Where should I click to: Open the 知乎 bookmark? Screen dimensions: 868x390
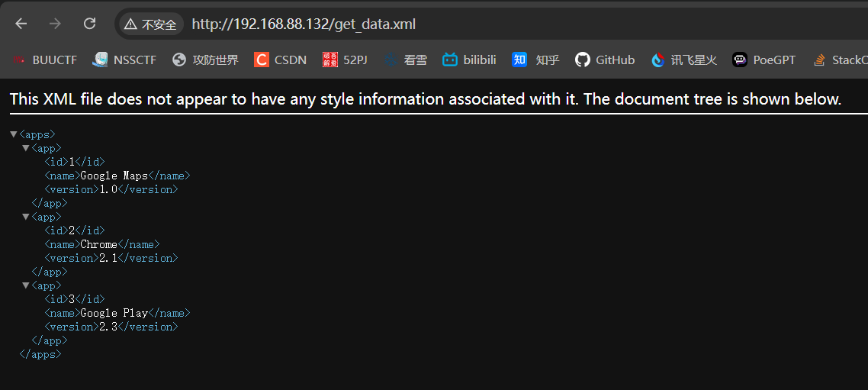(535, 60)
